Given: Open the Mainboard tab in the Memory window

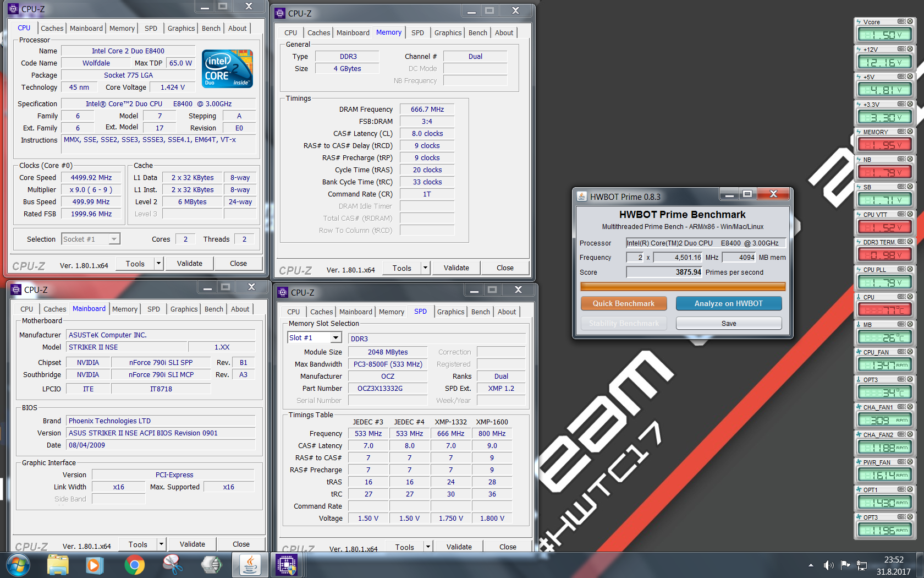Looking at the screenshot, I should [353, 33].
